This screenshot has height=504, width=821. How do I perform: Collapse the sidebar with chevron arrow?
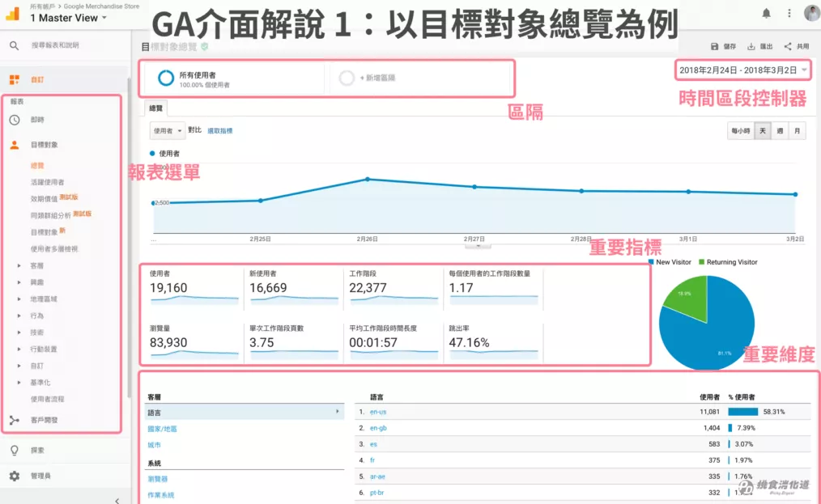pos(117,501)
